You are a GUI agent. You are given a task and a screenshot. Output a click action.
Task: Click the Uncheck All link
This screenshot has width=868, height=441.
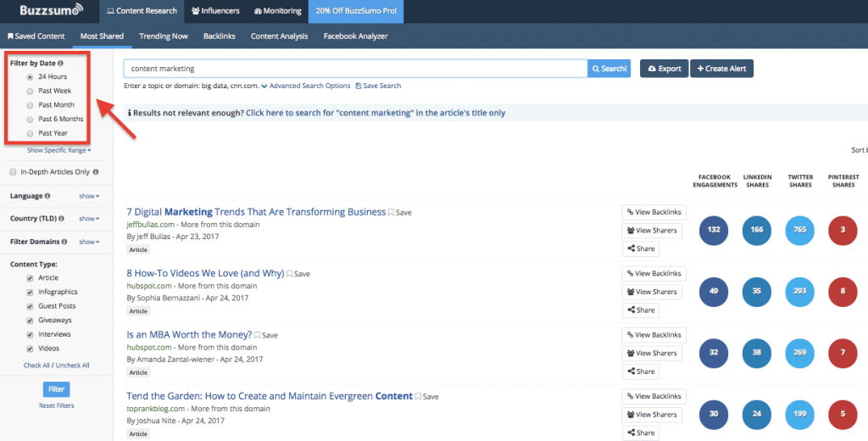tap(73, 366)
